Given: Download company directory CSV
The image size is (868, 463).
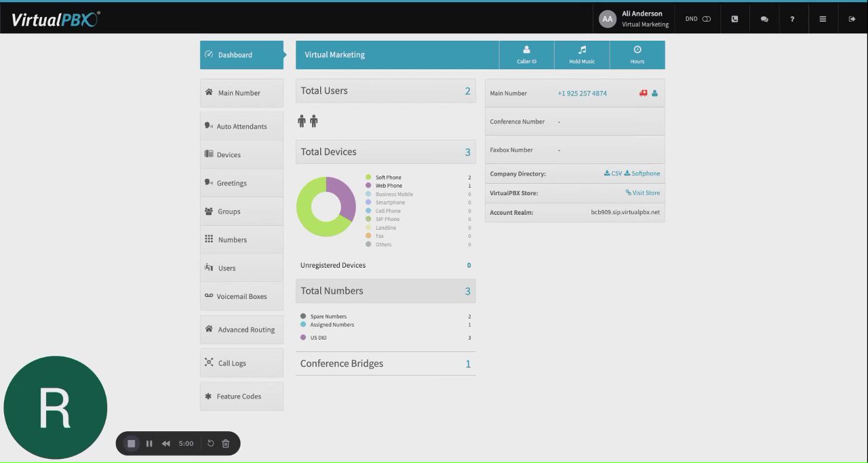Looking at the screenshot, I should point(613,174).
